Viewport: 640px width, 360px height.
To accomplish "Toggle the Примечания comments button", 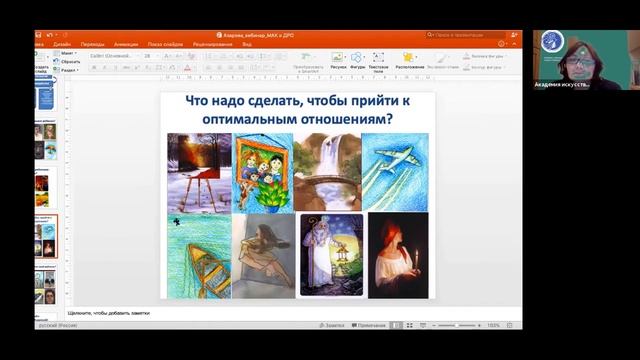I will click(x=369, y=325).
